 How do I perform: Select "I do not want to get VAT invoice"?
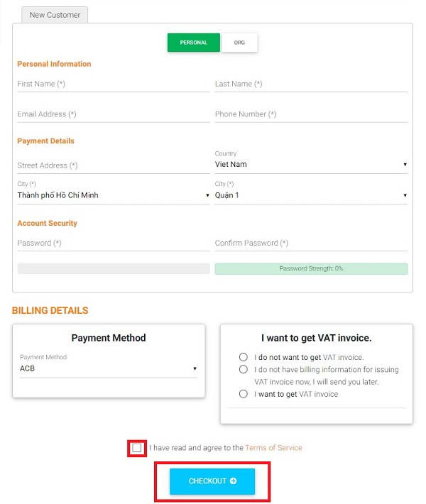coord(244,357)
